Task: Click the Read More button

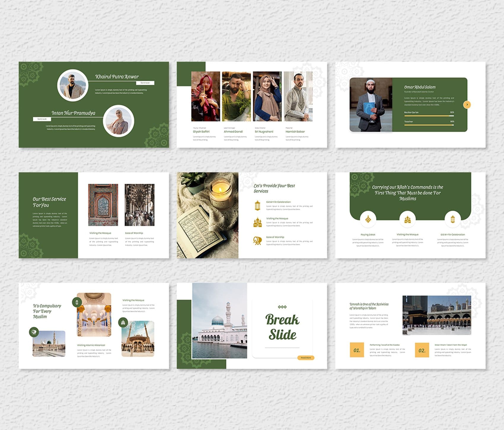Action: tap(306, 358)
